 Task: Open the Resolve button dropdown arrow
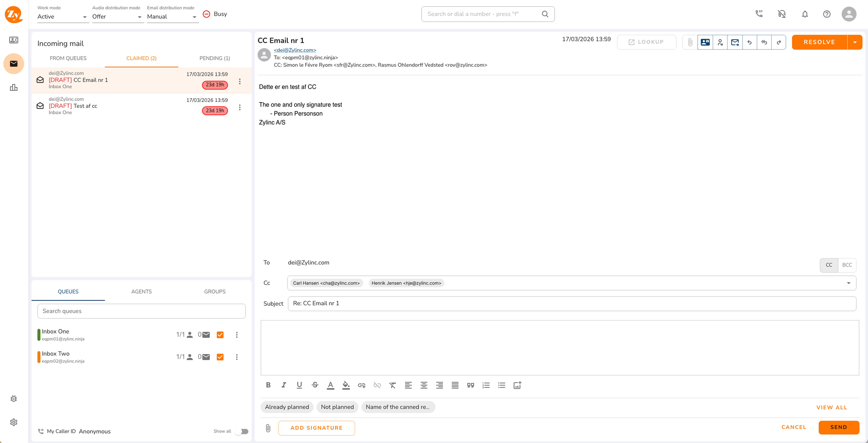pos(855,42)
